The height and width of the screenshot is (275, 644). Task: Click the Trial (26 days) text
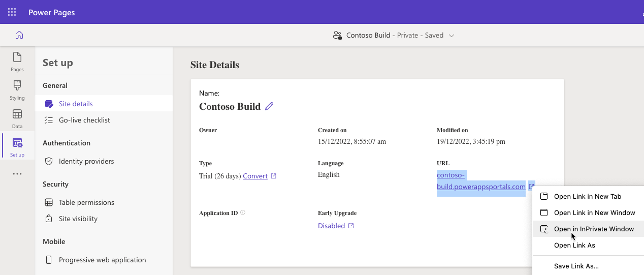click(x=220, y=176)
